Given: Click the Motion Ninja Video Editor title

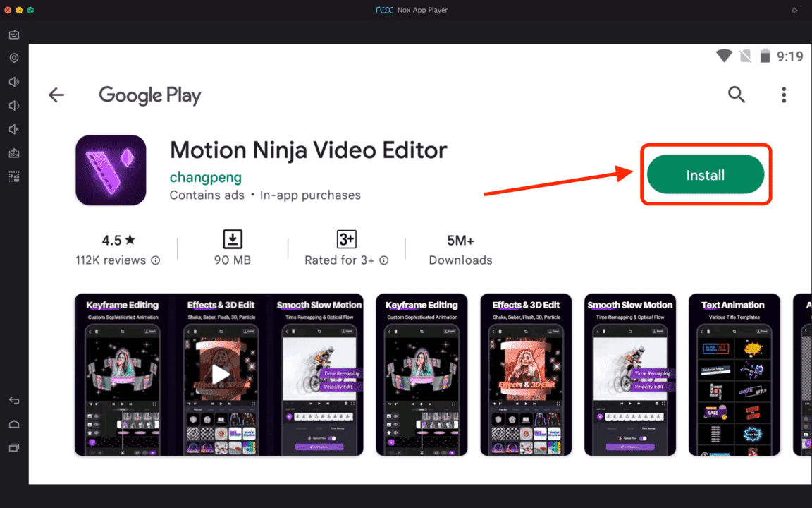Looking at the screenshot, I should click(x=309, y=150).
